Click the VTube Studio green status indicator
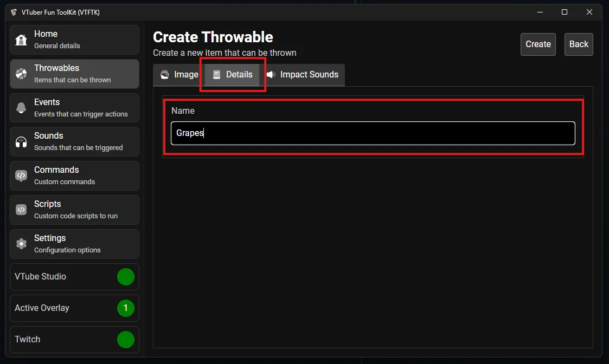 pos(125,277)
